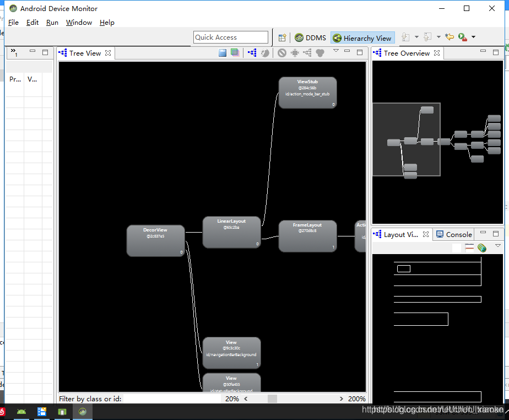
Task: Select the Tree Overview tab
Action: [407, 53]
